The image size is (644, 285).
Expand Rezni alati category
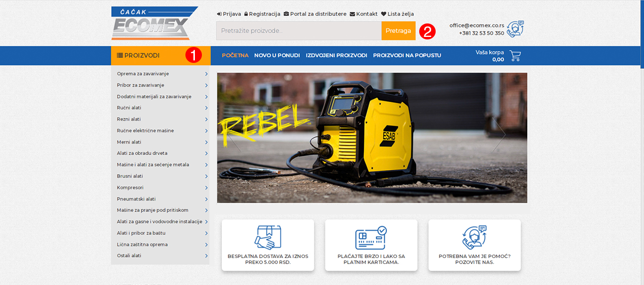tap(161, 119)
